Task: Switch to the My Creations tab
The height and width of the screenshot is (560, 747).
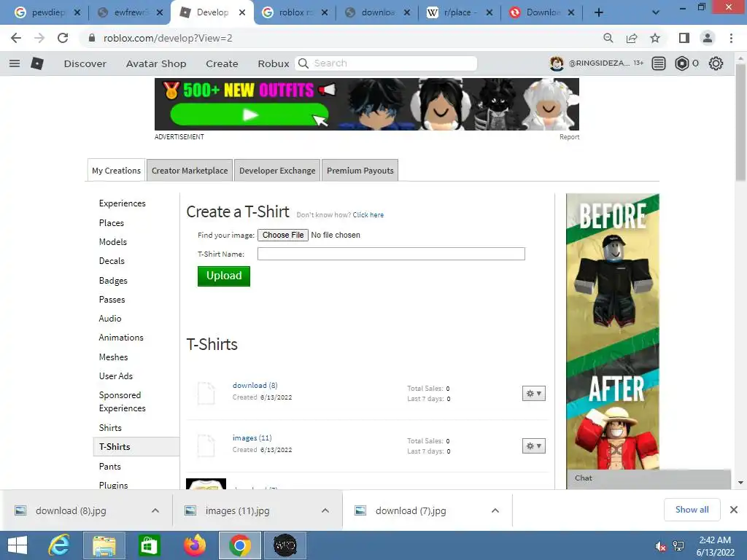Action: point(116,171)
